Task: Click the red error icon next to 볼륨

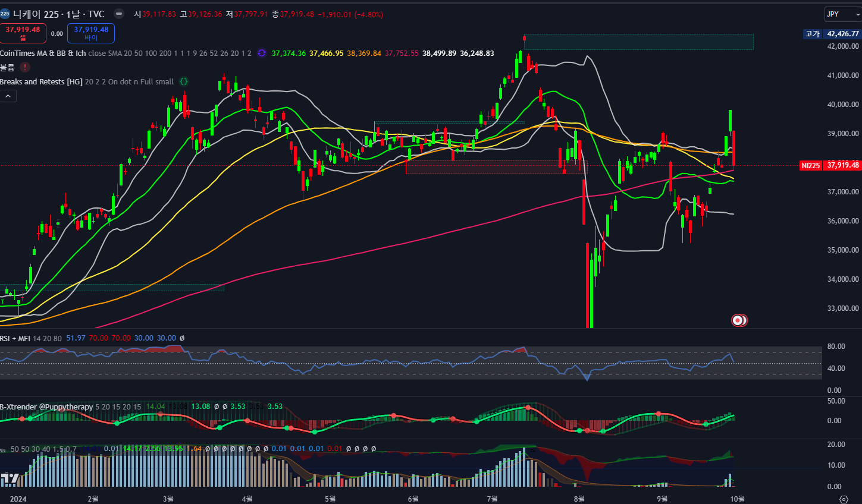Action: [25, 67]
